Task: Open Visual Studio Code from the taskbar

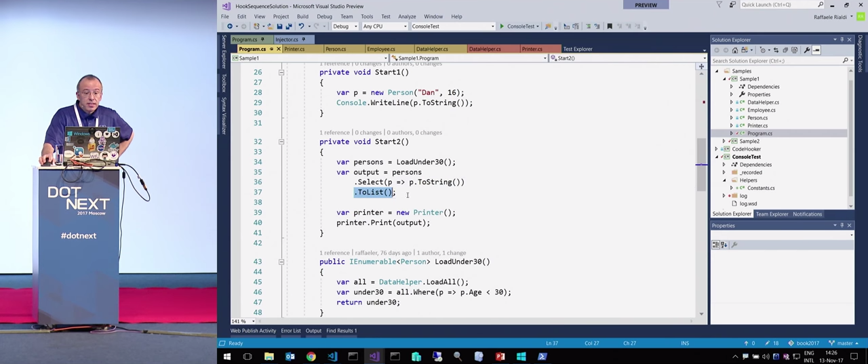Action: [x=332, y=357]
